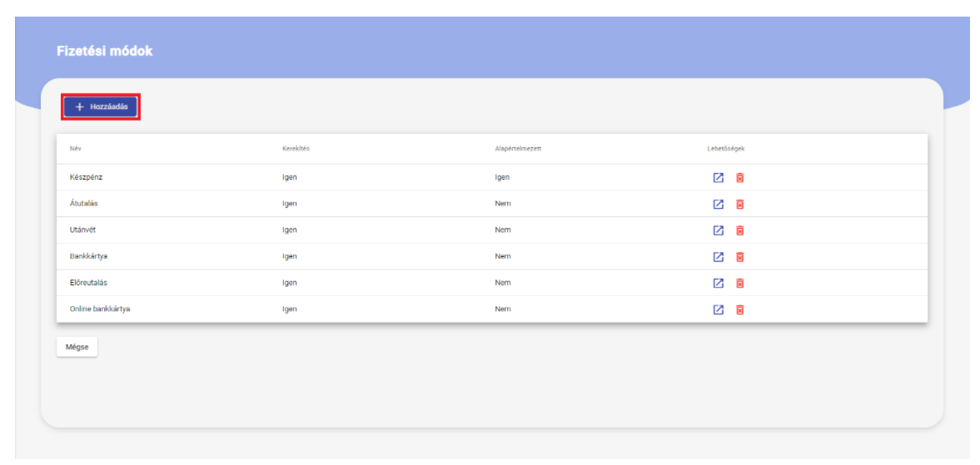Screen dimensions: 980x465
Task: Select the Előreutalás name cell
Action: [x=89, y=282]
